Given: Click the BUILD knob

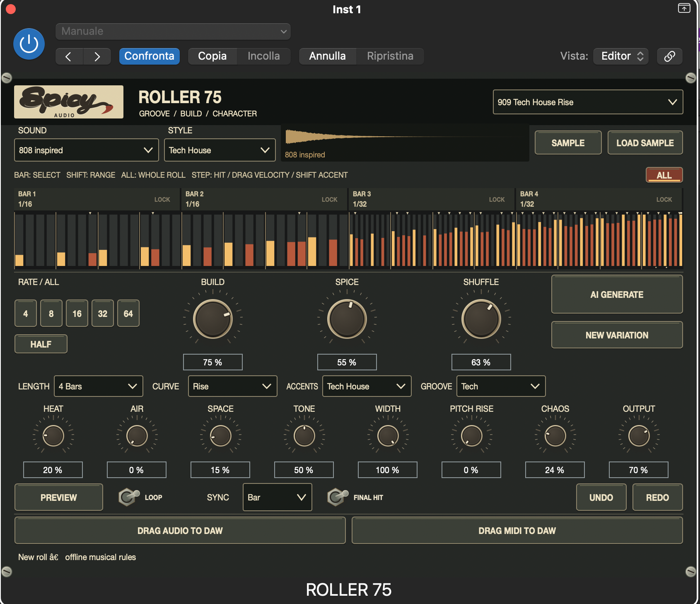Looking at the screenshot, I should (x=213, y=319).
